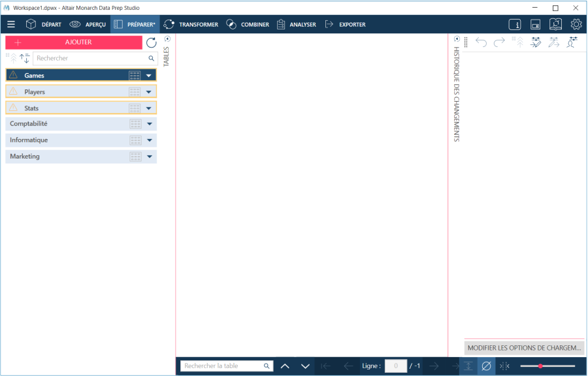
Task: Click the Players table grid icon
Action: point(135,92)
